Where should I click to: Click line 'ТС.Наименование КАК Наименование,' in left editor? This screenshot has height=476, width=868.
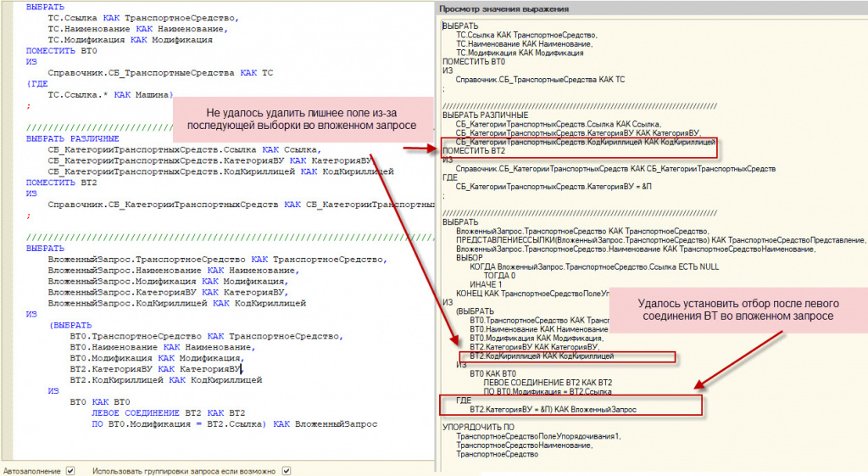tap(137, 29)
